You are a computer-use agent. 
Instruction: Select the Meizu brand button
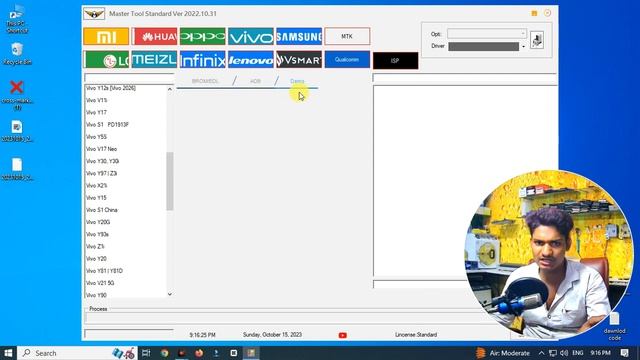coord(155,60)
